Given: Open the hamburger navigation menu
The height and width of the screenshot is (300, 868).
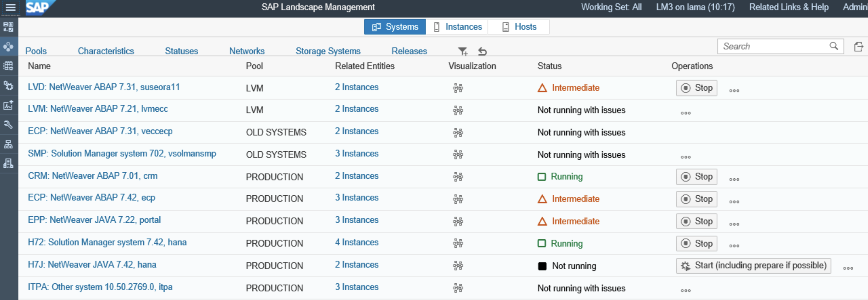Looking at the screenshot, I should pyautogui.click(x=10, y=8).
